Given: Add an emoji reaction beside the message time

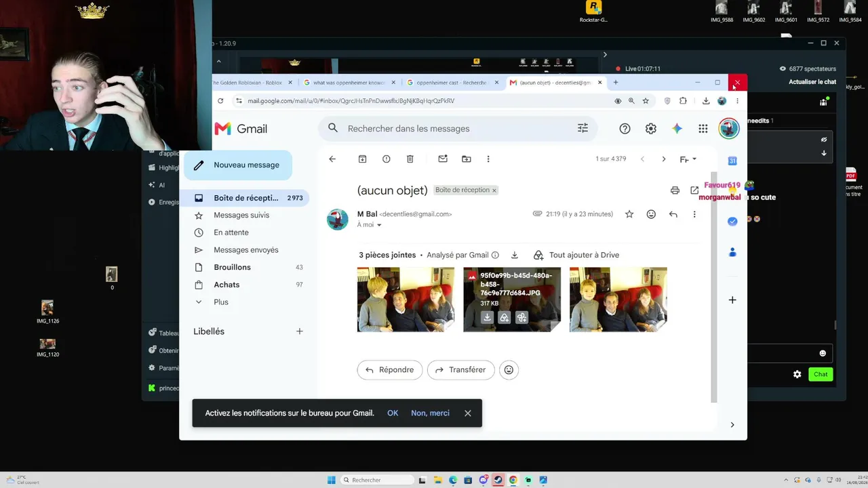Looking at the screenshot, I should 651,214.
